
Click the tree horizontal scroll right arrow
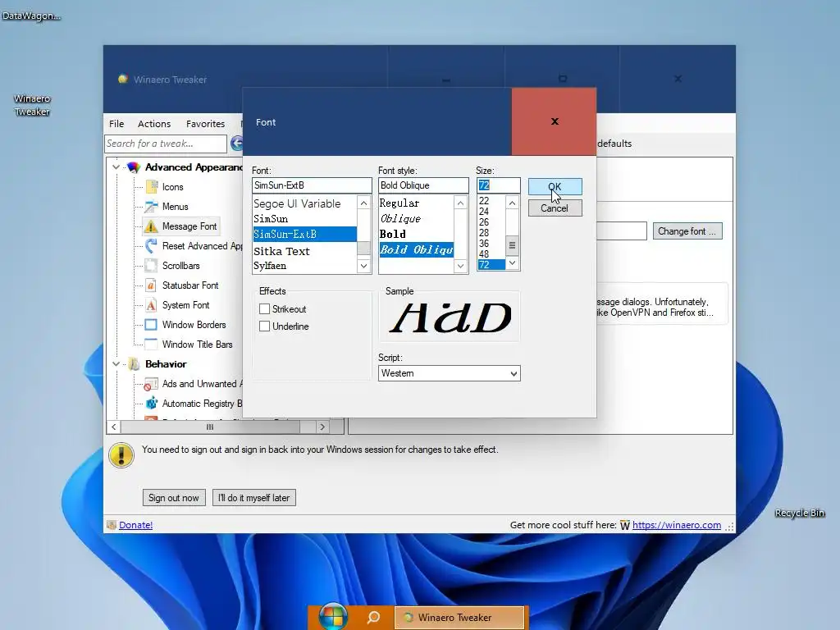point(322,427)
